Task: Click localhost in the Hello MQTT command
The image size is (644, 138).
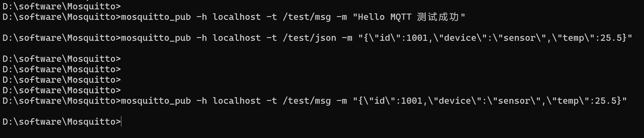Action: point(237,17)
